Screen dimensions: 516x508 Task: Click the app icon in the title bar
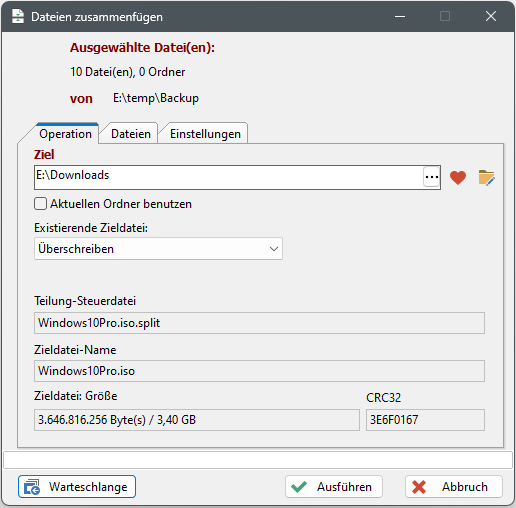[18, 16]
